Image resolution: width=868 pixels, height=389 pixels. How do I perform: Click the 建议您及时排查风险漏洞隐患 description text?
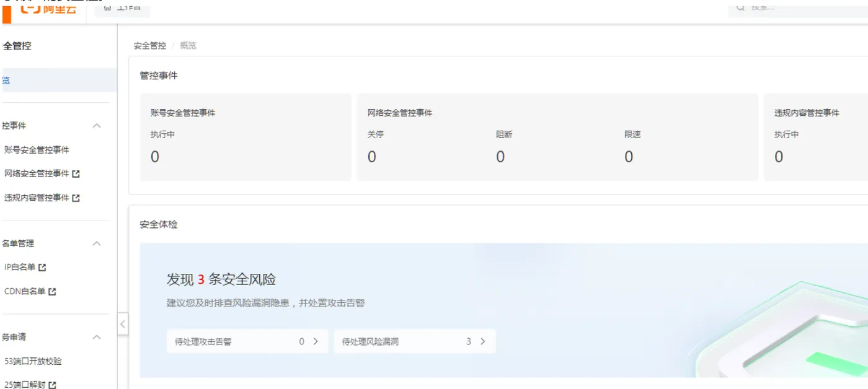266,304
